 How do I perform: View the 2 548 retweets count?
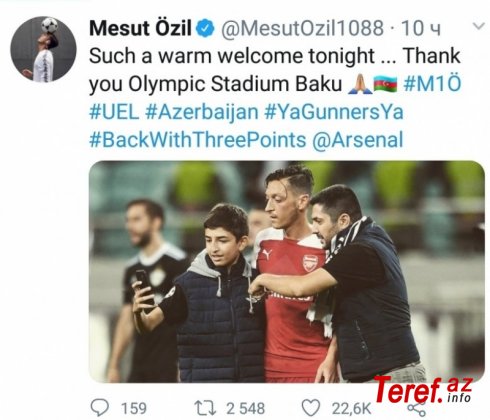(246, 408)
